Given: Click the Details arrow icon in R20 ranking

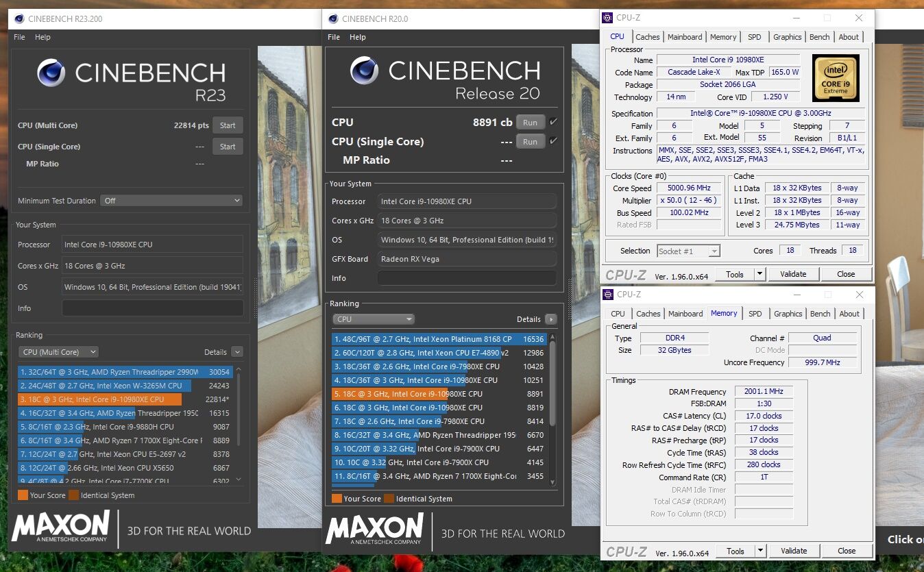Looking at the screenshot, I should point(550,319).
